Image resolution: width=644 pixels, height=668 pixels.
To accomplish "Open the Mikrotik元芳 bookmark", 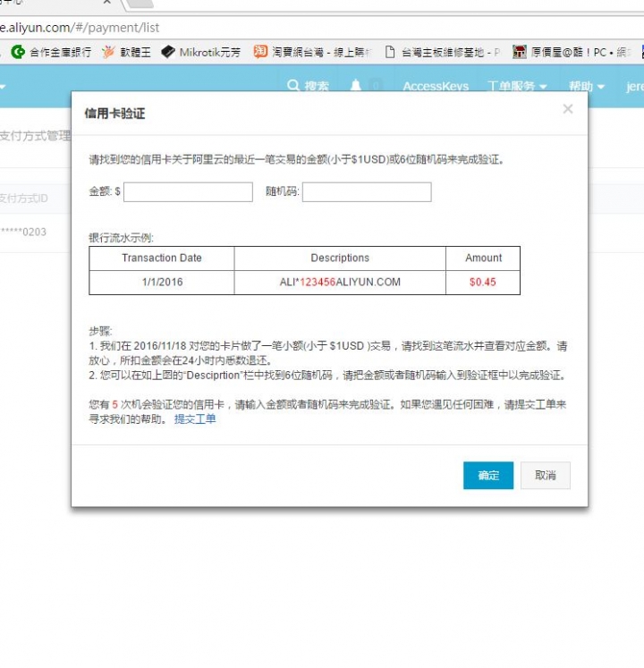I will (201, 52).
